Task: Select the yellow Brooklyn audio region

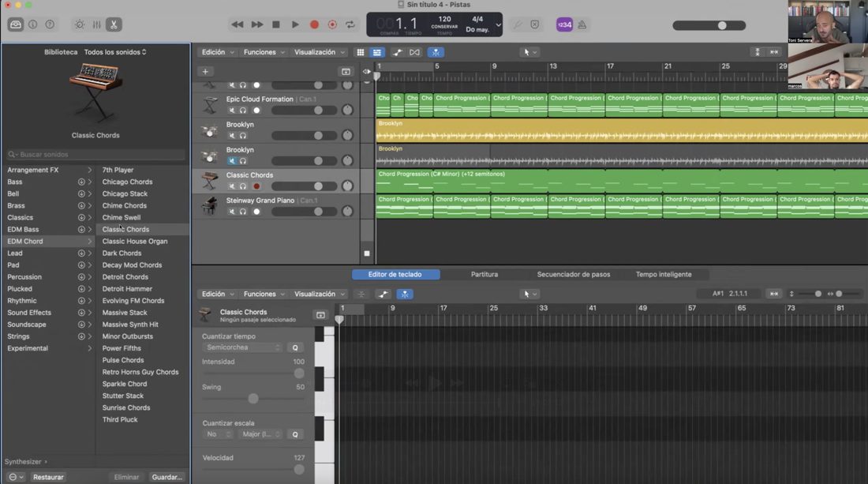Action: (x=622, y=131)
